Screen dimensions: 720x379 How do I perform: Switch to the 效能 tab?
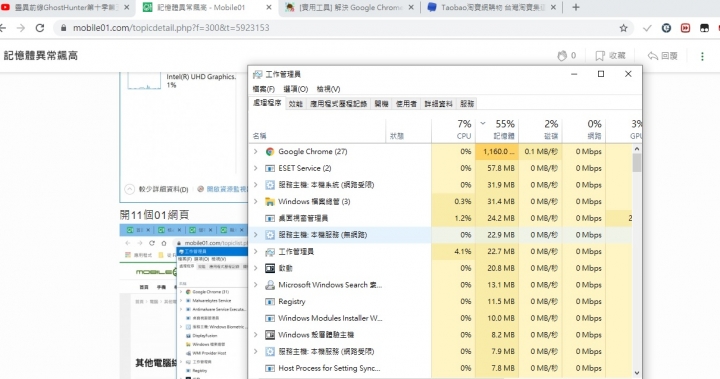click(x=296, y=104)
